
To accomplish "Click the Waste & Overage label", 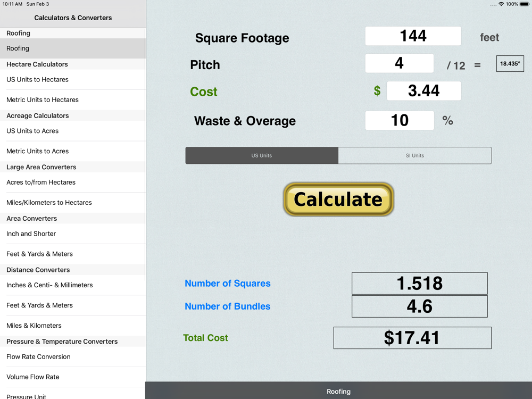I will pyautogui.click(x=245, y=121).
